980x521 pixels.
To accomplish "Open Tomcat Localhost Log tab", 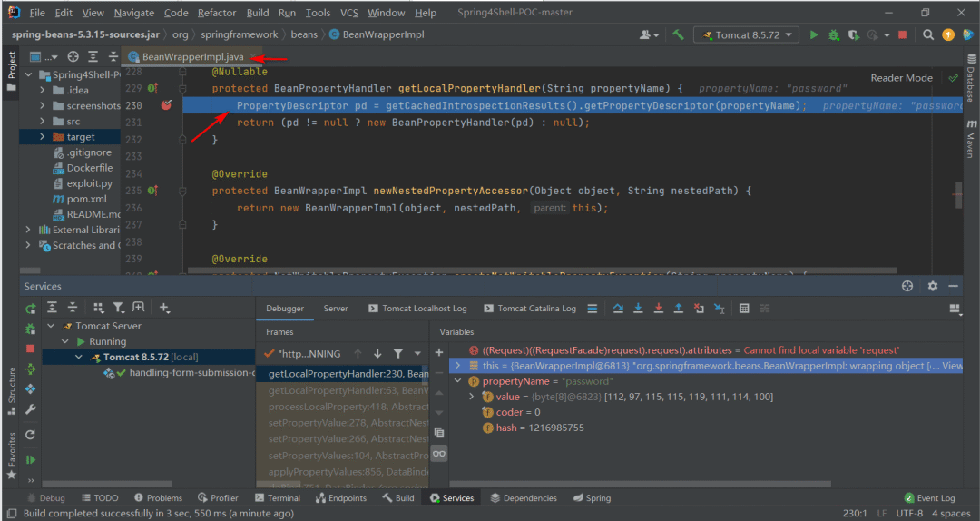I will point(417,309).
